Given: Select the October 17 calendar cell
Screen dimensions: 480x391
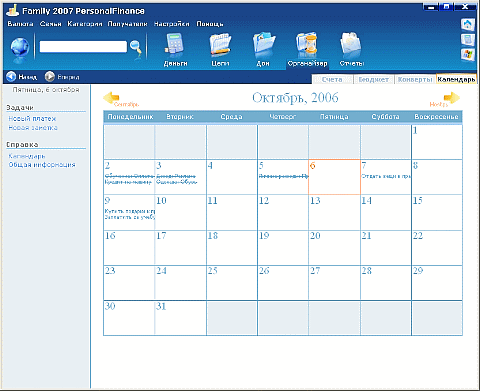Looking at the screenshot, I should point(180,248).
